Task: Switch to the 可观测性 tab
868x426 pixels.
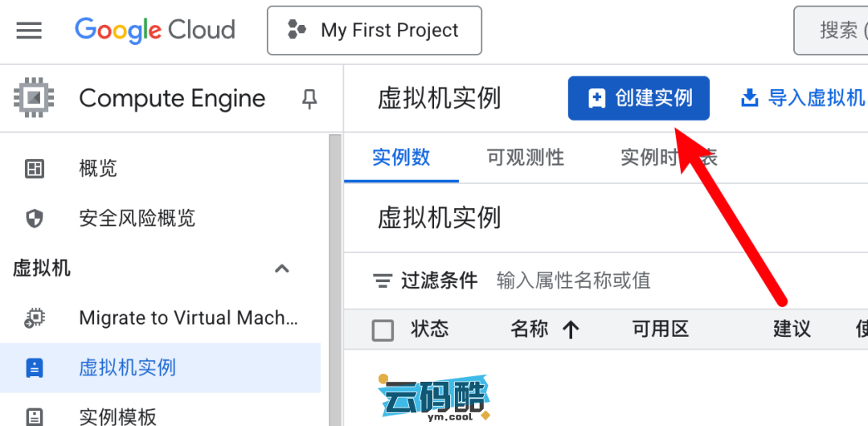Action: coord(526,158)
